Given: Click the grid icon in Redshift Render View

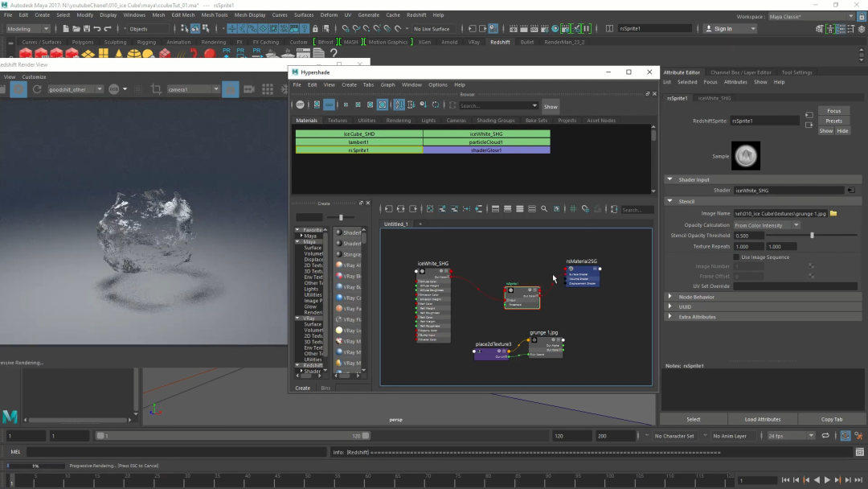Looking at the screenshot, I should click(x=268, y=89).
